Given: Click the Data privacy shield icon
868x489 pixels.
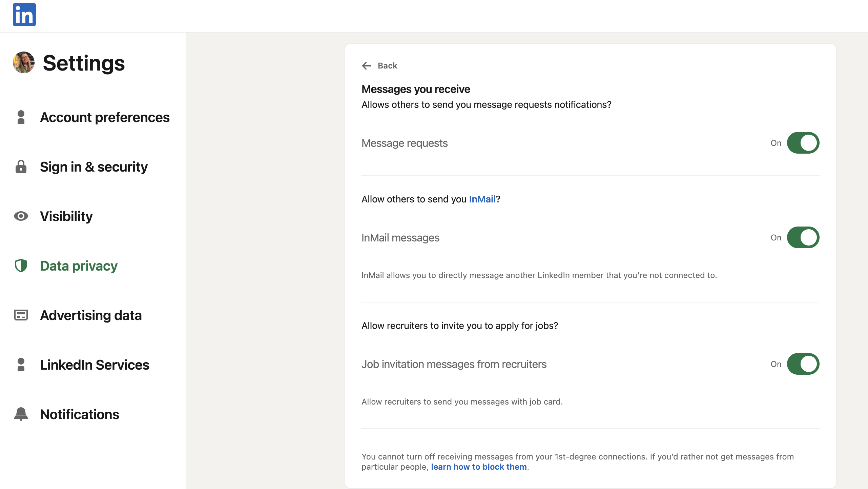Looking at the screenshot, I should pos(21,266).
